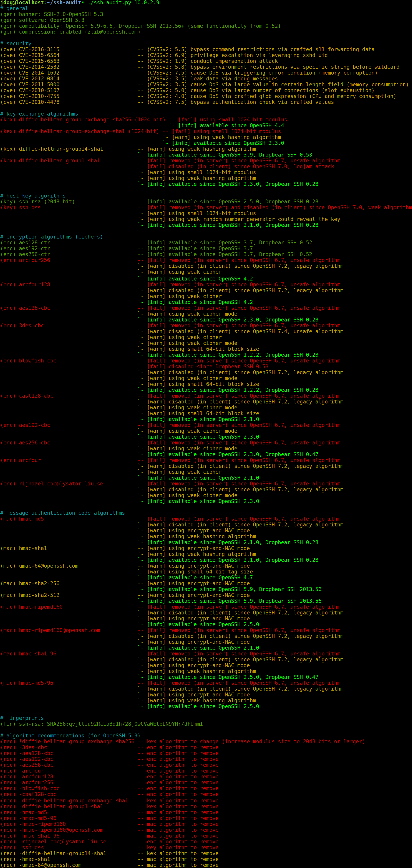Image resolution: width=412 pixels, height=868 pixels.
Task: Select CVE-2014-1692 entry
Action: pos(189,73)
